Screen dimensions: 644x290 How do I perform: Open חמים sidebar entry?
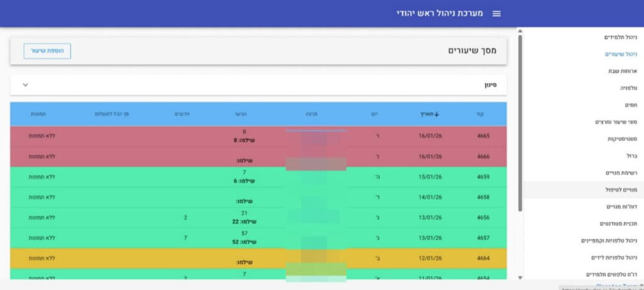tap(631, 105)
